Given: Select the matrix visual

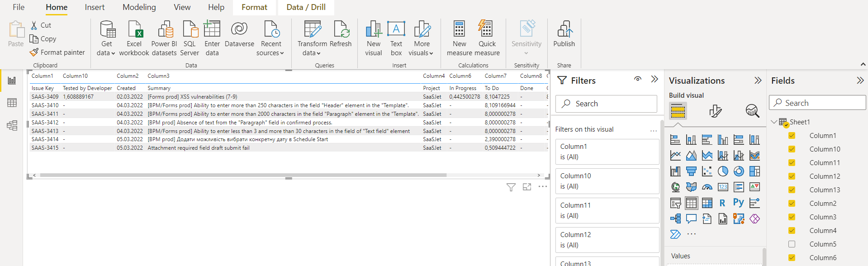Looking at the screenshot, I should [x=707, y=203].
